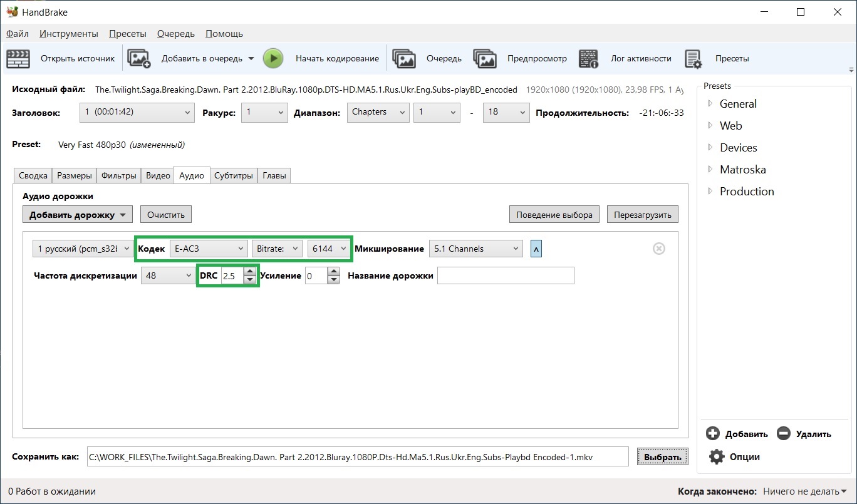Open the 5.1 Channels mixdown dropdown
The image size is (857, 504).
coord(476,249)
